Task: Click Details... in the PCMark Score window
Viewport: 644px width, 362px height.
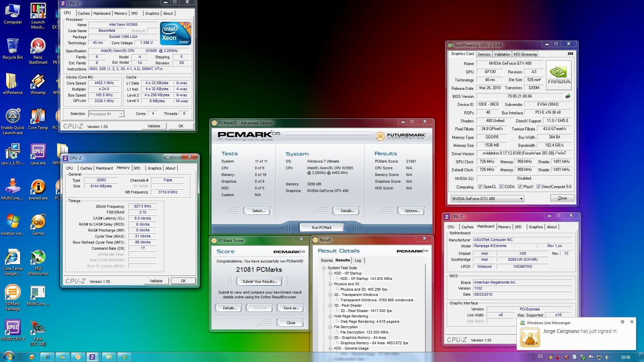Action: pyautogui.click(x=229, y=308)
